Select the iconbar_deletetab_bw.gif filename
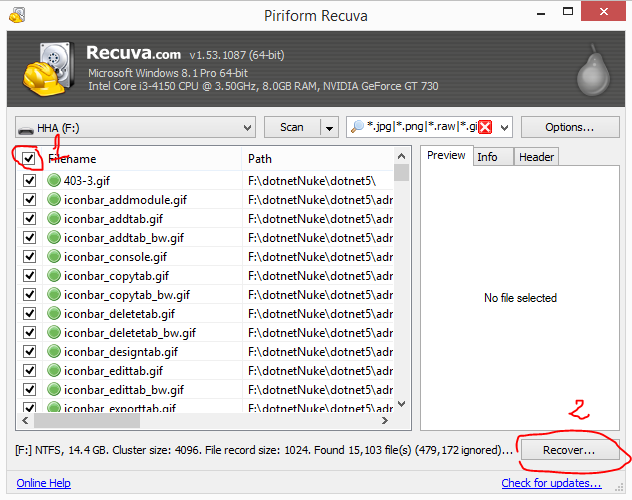Image resolution: width=632 pixels, height=500 pixels. coord(129,333)
